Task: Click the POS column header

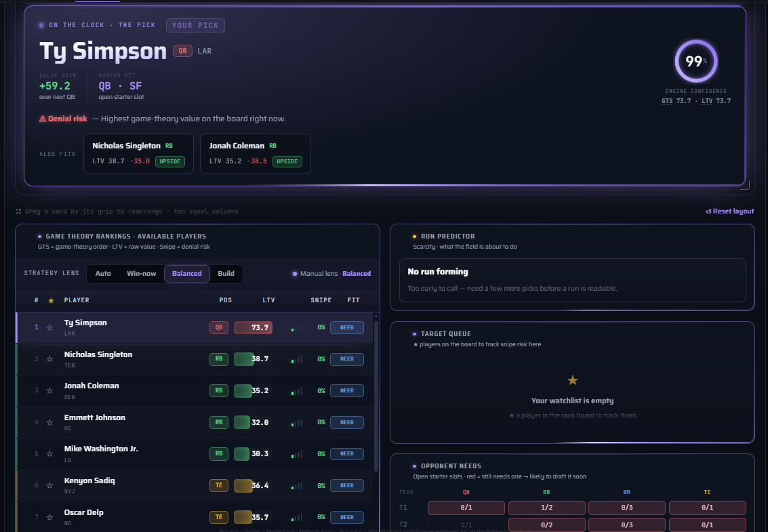Action: pyautogui.click(x=225, y=300)
